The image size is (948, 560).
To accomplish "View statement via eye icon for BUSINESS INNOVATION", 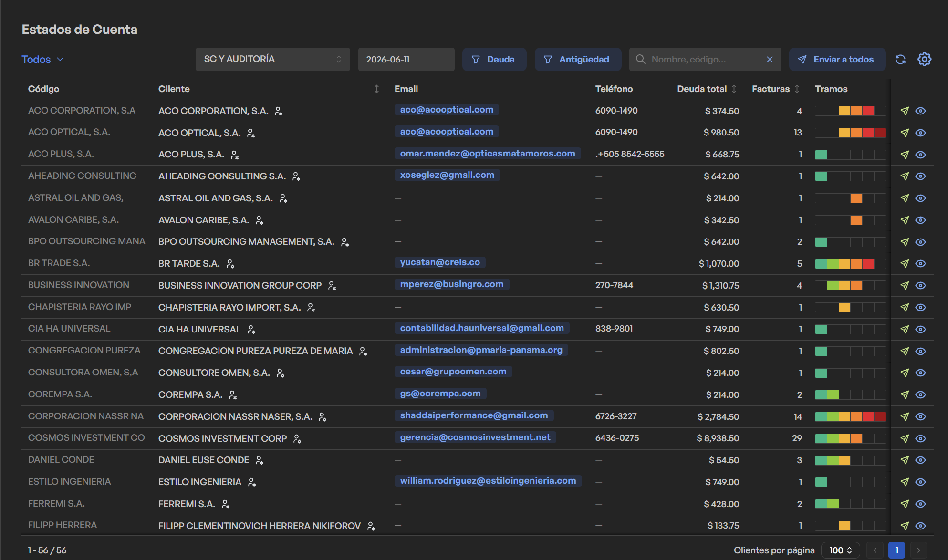I will click(921, 285).
